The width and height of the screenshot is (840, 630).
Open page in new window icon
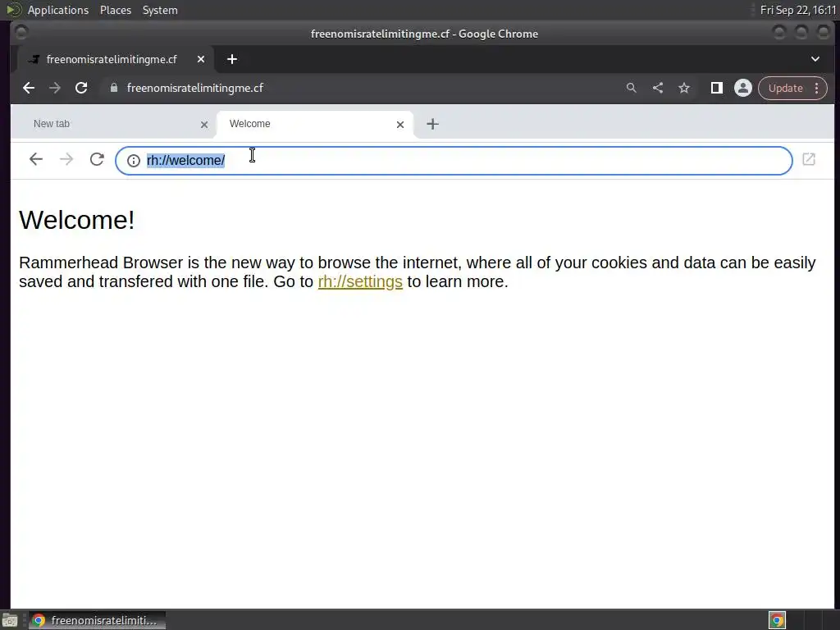[x=808, y=159]
